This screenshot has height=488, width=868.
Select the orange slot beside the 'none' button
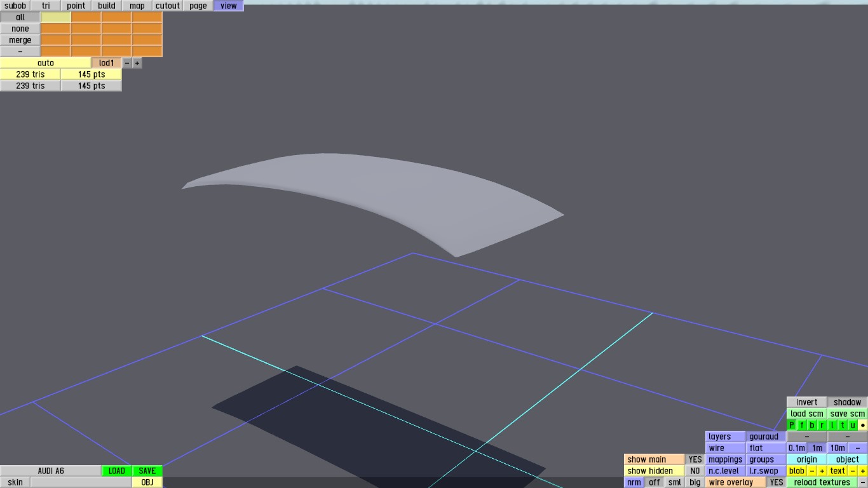(56, 29)
